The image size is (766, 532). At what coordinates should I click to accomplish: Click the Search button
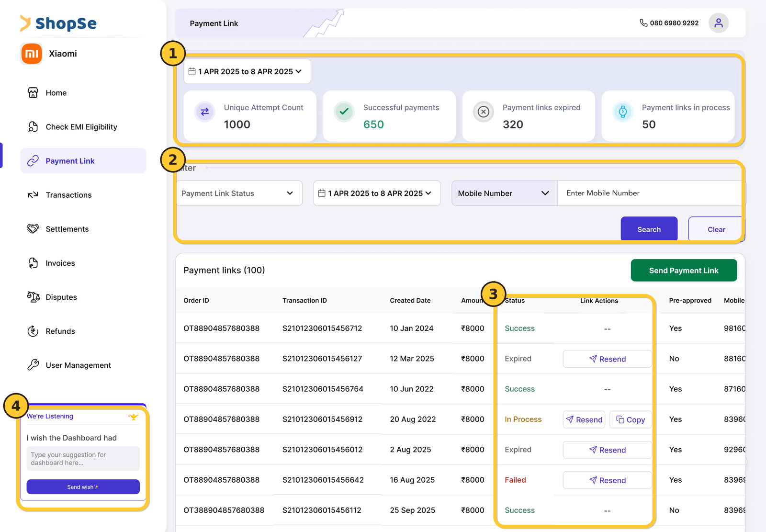pos(649,229)
